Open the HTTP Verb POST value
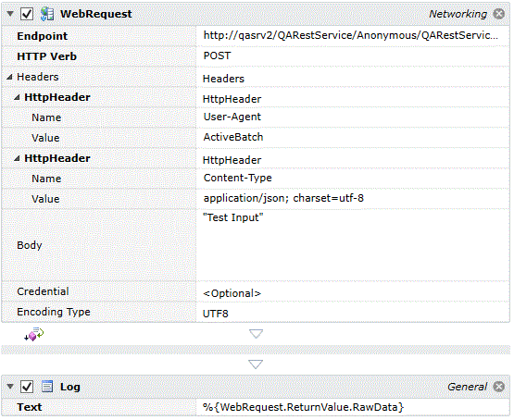Image resolution: width=514 pixels, height=420 pixels. click(x=353, y=56)
